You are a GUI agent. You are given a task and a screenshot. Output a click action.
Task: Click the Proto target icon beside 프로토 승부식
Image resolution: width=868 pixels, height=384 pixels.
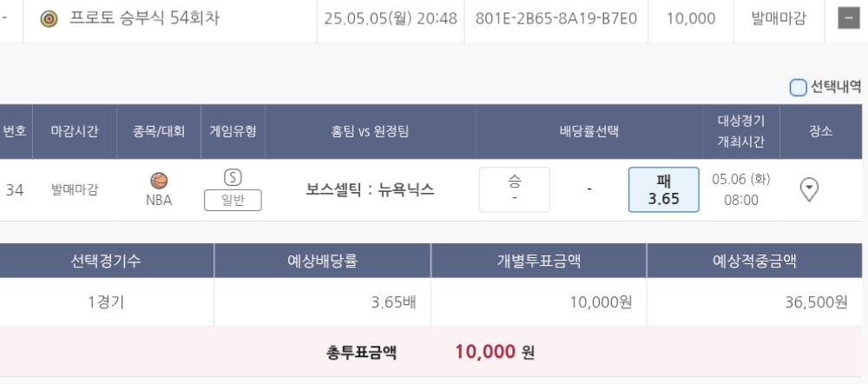(49, 18)
